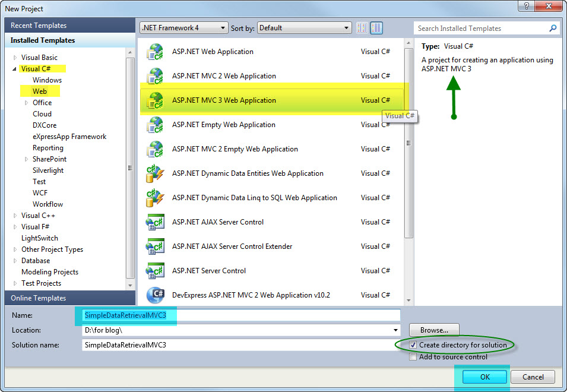Select the Modeling Projects category

pos(50,272)
